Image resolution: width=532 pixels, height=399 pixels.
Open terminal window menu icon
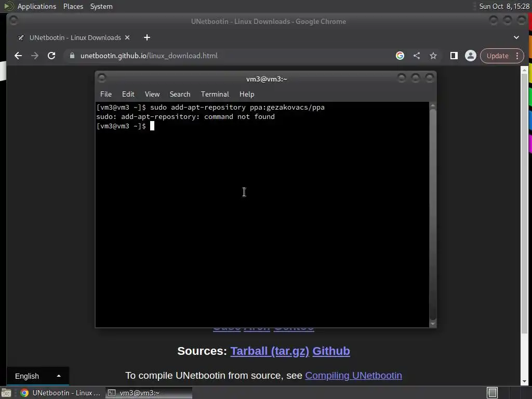coord(102,78)
